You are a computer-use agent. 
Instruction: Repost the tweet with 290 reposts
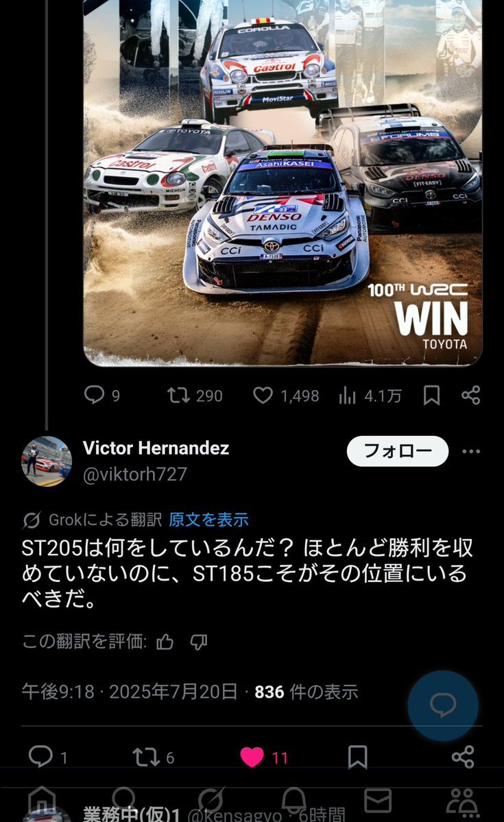195,396
